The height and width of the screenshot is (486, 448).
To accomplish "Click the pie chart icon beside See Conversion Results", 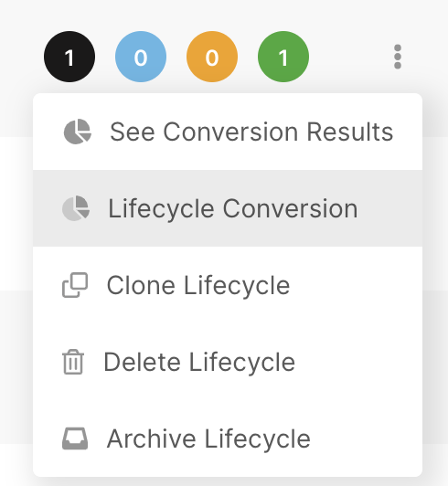I will (x=78, y=132).
